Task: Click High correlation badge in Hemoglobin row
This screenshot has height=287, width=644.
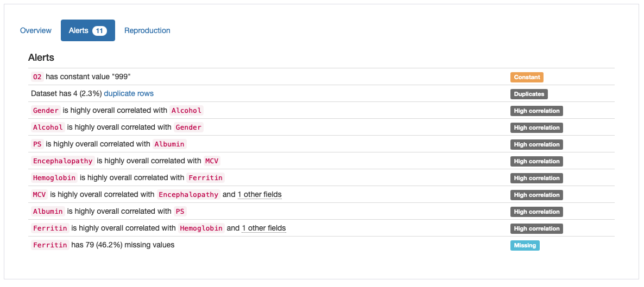Action: (x=537, y=178)
